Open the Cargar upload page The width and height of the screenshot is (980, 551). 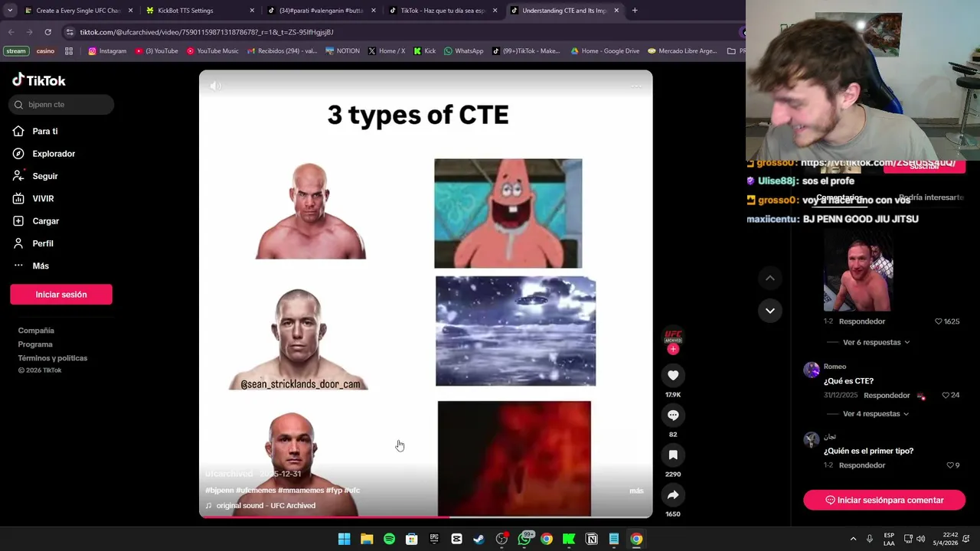tap(37, 220)
